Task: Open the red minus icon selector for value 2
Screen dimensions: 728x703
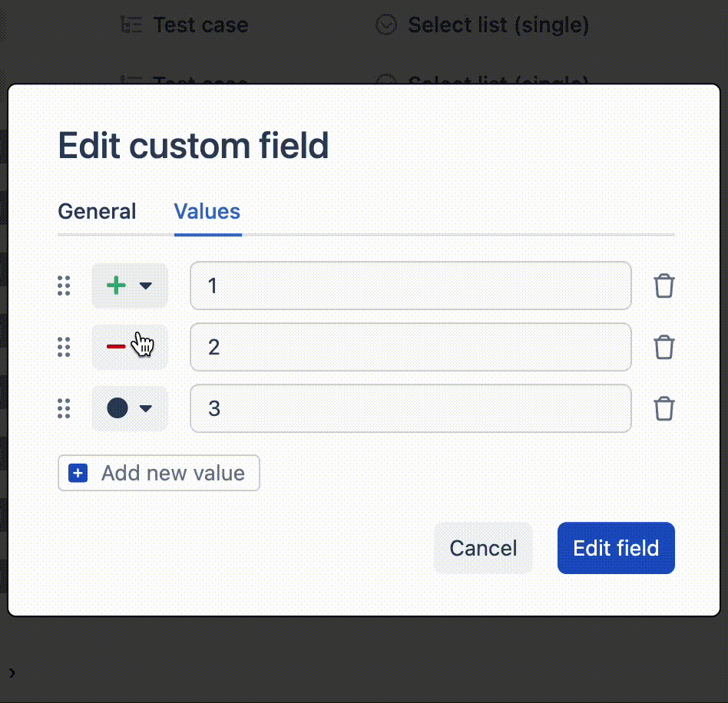Action: pos(130,347)
